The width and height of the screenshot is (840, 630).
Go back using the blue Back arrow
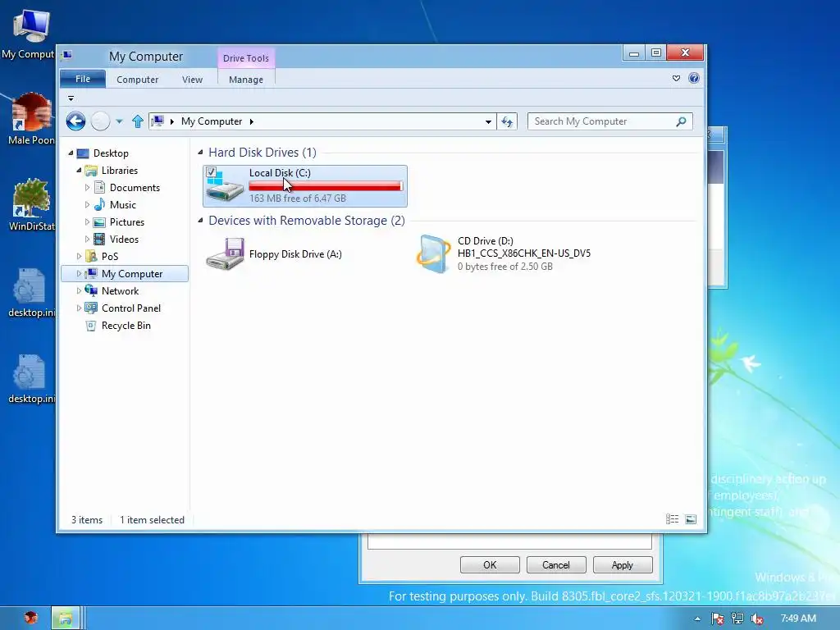point(75,121)
